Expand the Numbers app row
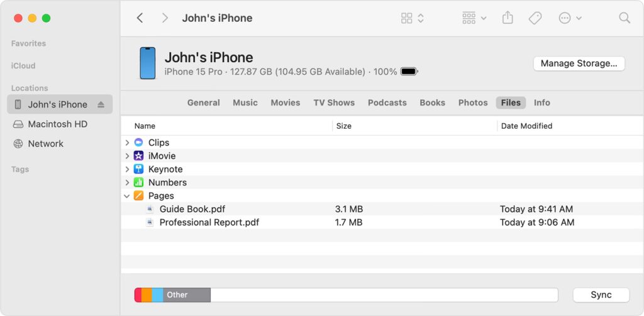Screen dimensions: 644x316 tap(127, 183)
